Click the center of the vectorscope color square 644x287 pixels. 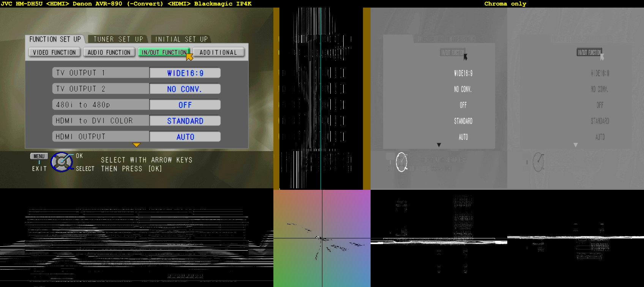322,238
